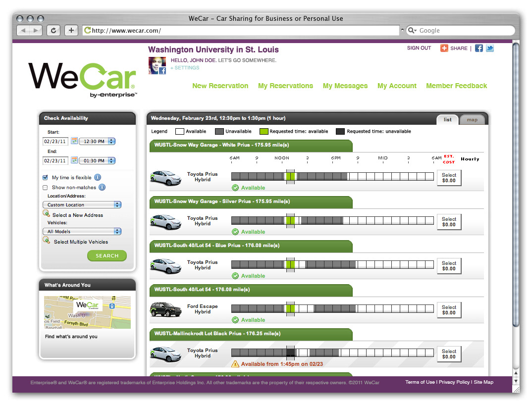Click the SHARE text link

[x=459, y=48]
